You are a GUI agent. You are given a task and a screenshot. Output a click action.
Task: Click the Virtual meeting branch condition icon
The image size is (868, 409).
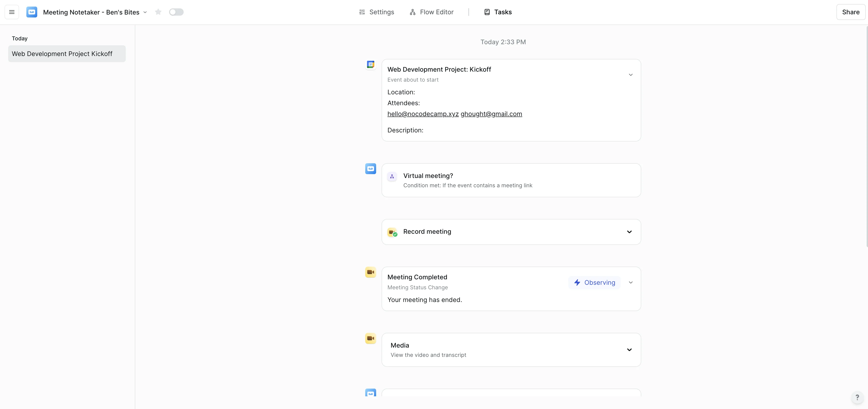[x=392, y=176]
